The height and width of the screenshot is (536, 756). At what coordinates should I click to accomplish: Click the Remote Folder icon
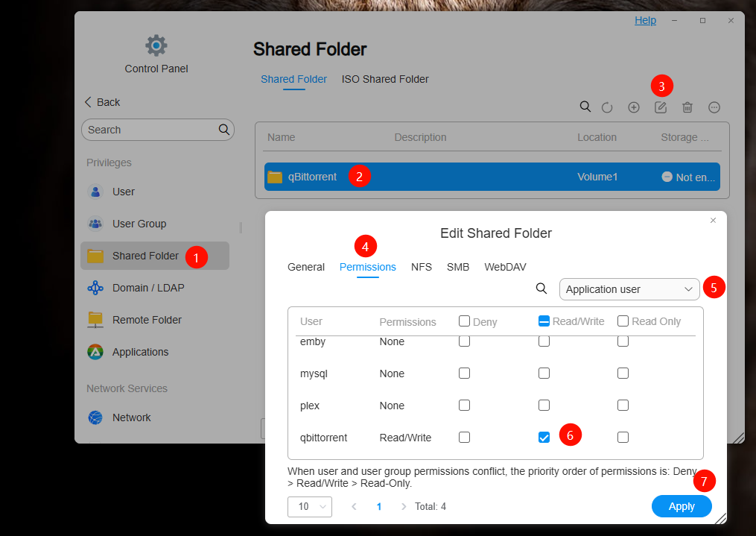click(95, 319)
